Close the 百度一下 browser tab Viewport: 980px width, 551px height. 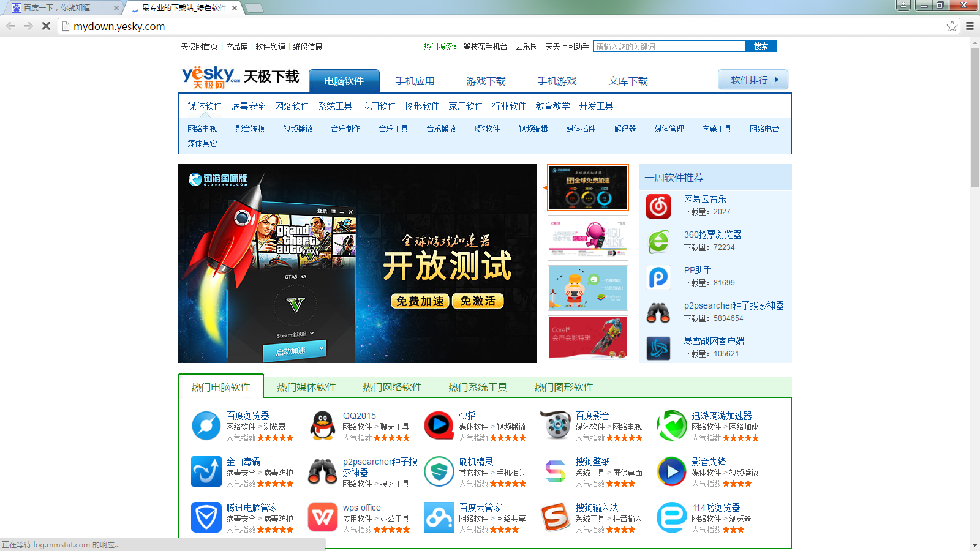[x=116, y=8]
